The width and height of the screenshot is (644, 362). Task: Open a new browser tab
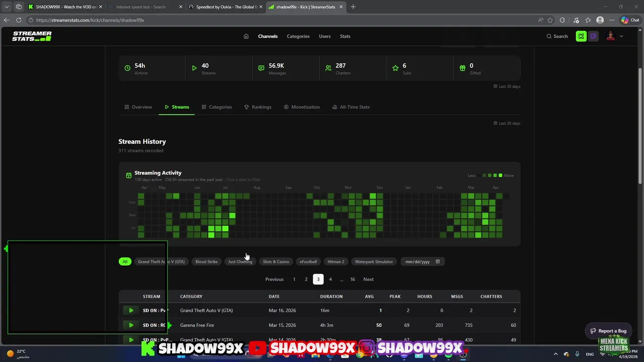pos(353,7)
